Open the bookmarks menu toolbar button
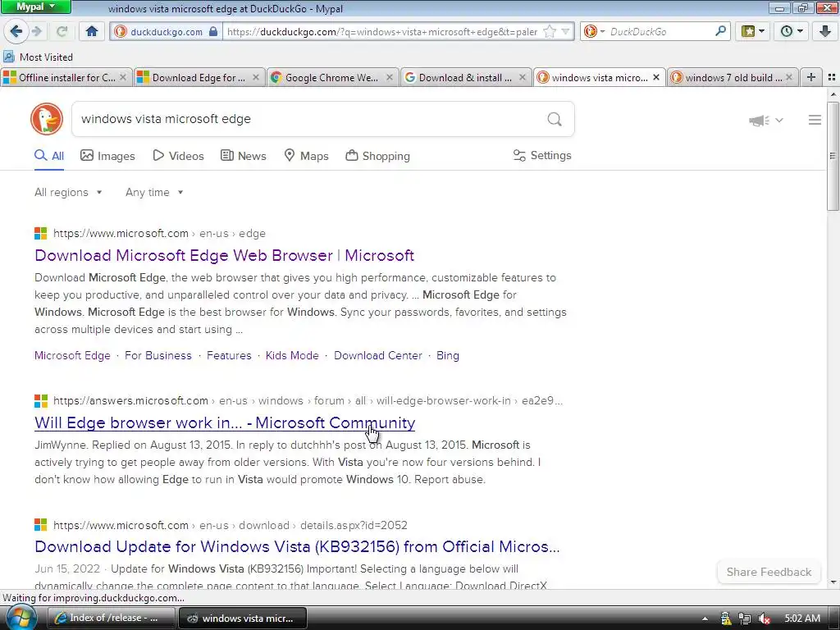 coord(753,32)
